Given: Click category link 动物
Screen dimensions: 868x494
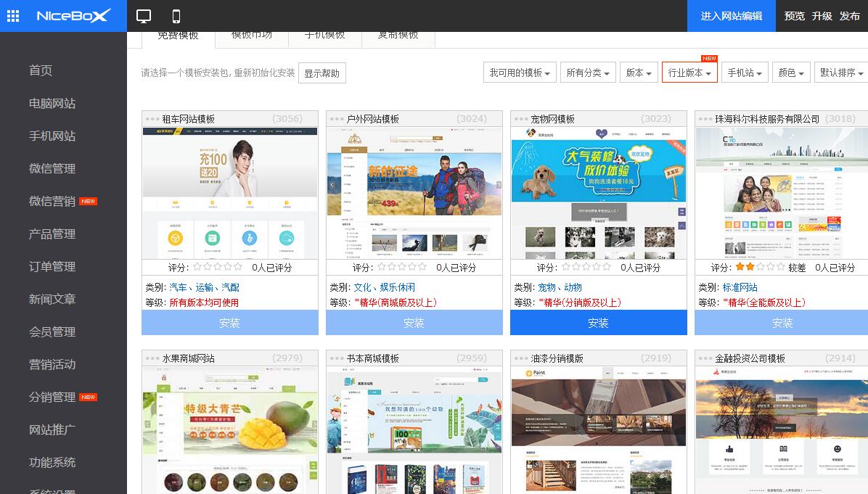Looking at the screenshot, I should point(573,287).
